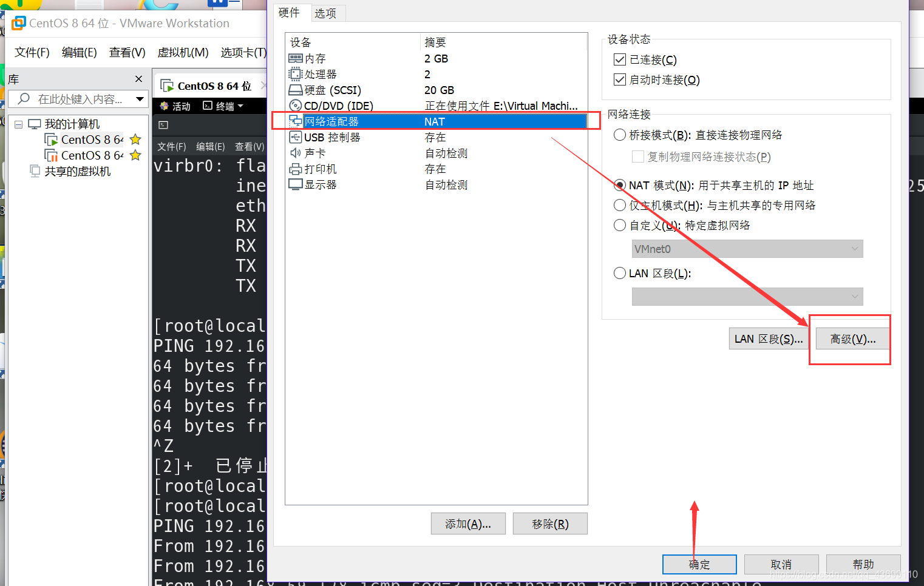Select NAT mode radio button
This screenshot has width=924, height=586.
point(620,185)
